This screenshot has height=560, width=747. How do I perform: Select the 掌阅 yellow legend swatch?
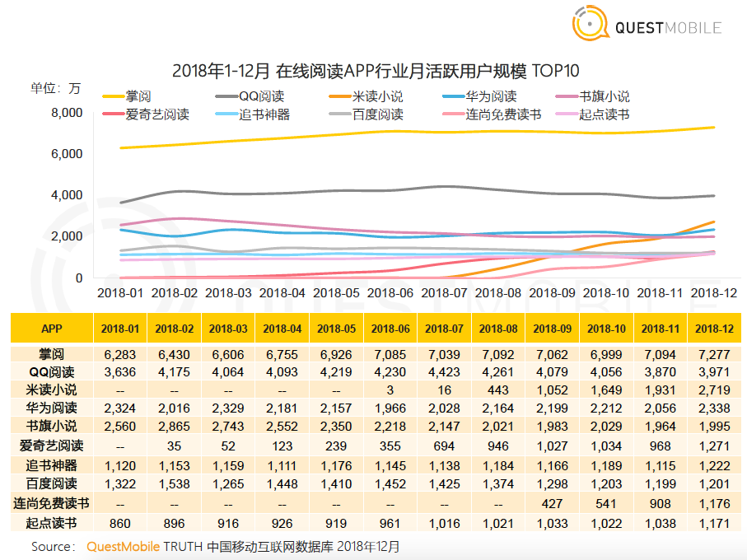(114, 96)
